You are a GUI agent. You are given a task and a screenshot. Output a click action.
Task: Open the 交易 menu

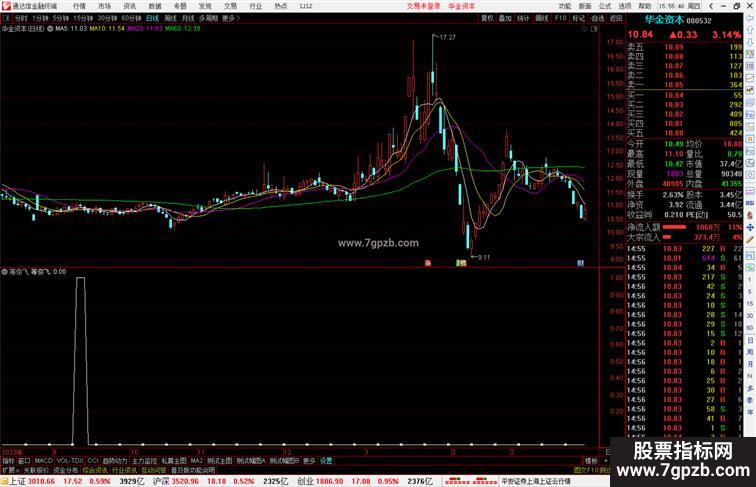click(x=230, y=6)
